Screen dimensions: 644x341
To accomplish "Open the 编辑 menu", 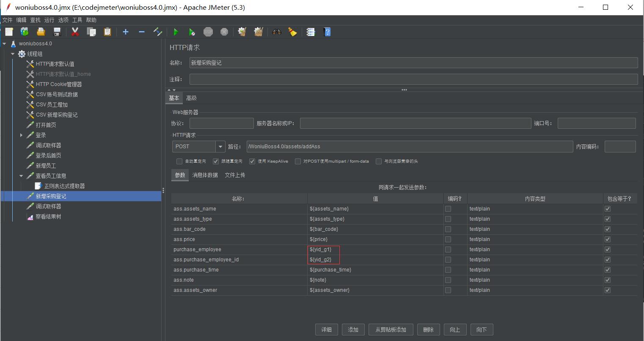I will [21, 20].
